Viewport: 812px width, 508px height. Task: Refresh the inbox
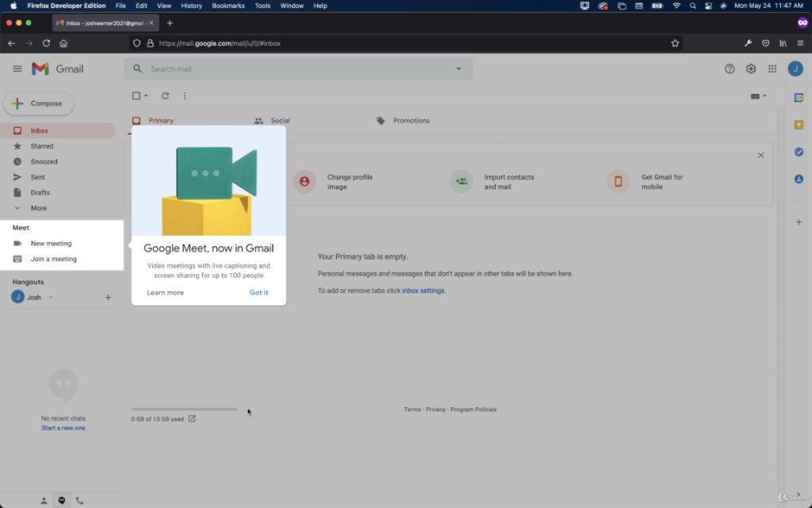[165, 96]
